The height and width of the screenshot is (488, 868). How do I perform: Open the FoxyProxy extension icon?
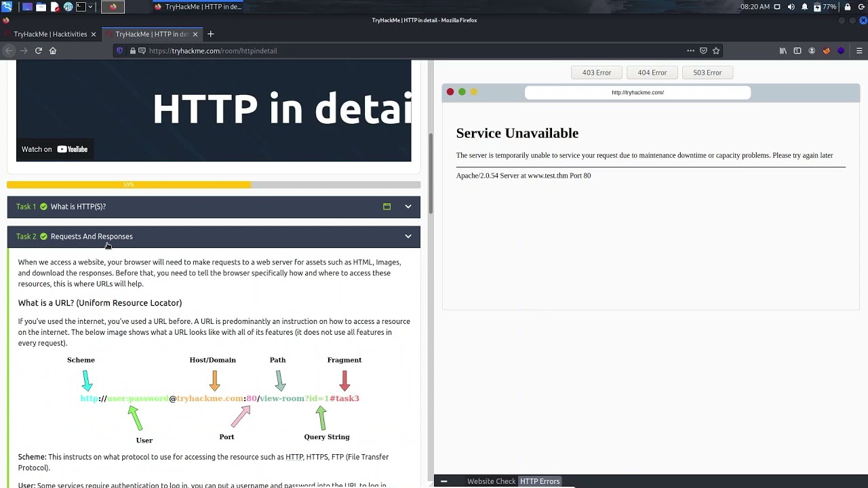(x=826, y=51)
